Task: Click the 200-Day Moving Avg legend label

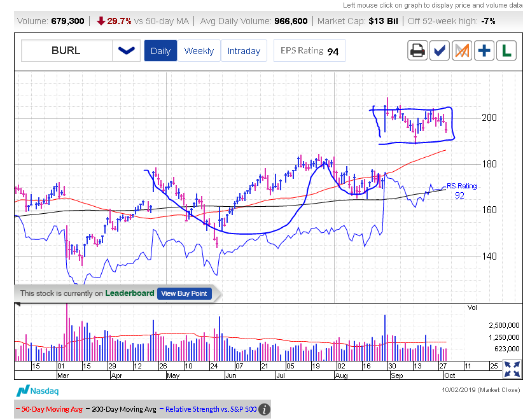Action: point(125,409)
